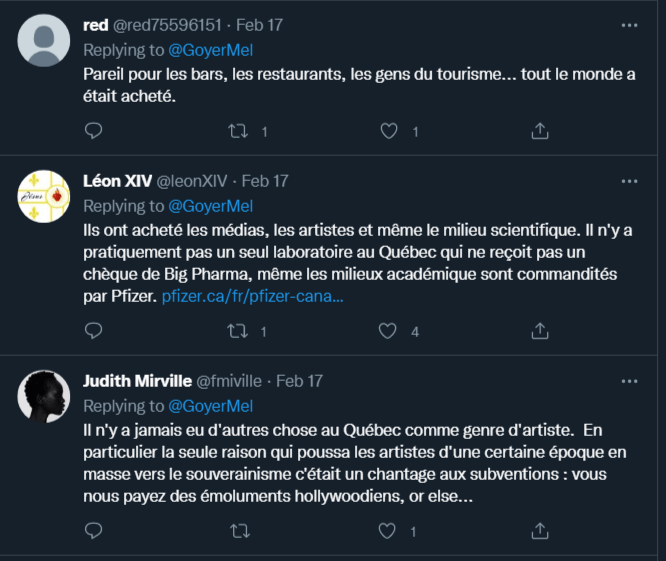The width and height of the screenshot is (666, 561).
Task: Share red's tweet
Action: (x=539, y=131)
